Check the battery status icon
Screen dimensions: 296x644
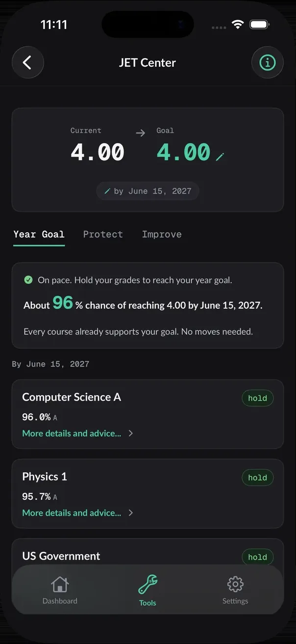click(259, 25)
